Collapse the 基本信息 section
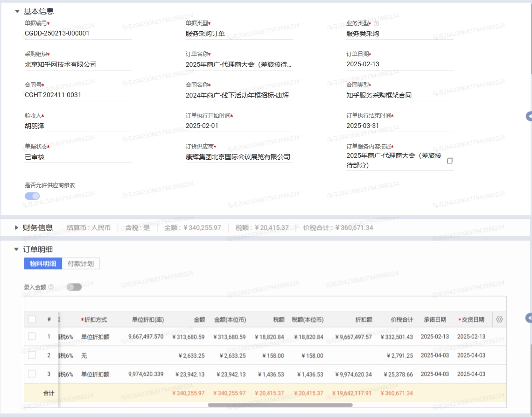 click(17, 11)
